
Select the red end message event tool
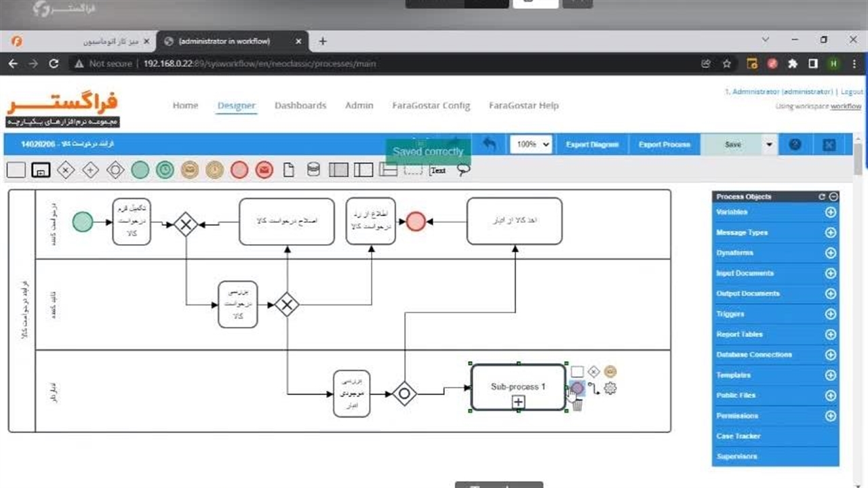point(264,170)
